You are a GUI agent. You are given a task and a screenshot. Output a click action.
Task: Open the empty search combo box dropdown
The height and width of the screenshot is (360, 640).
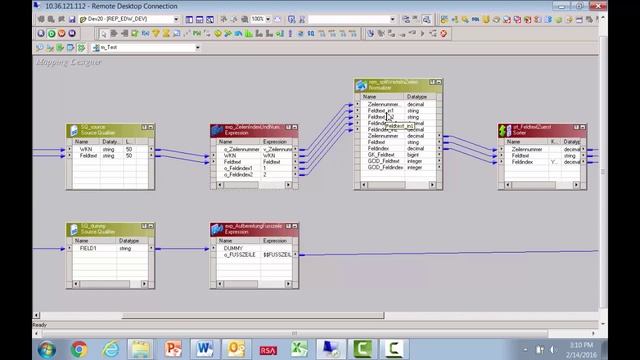pyautogui.click(x=393, y=19)
